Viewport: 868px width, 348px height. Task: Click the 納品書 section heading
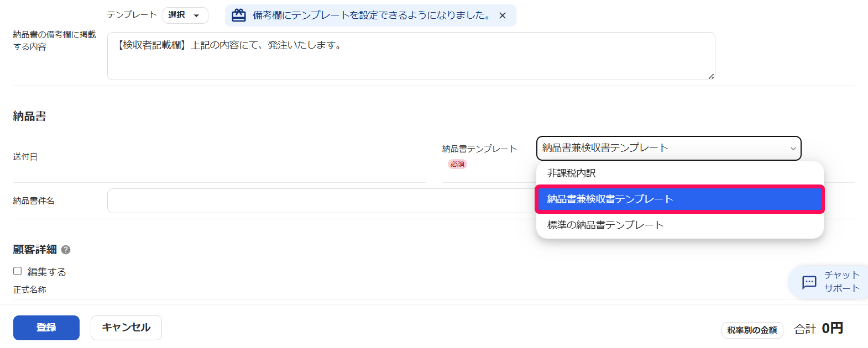30,117
